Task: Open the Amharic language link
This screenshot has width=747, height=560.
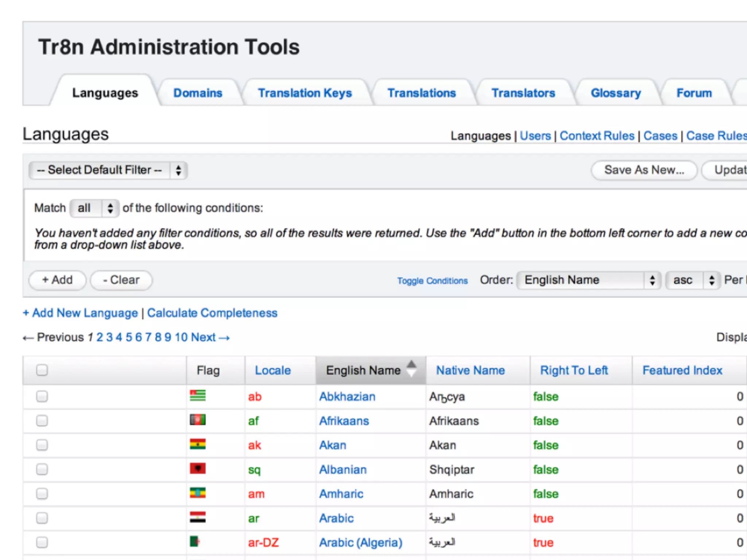Action: (341, 494)
